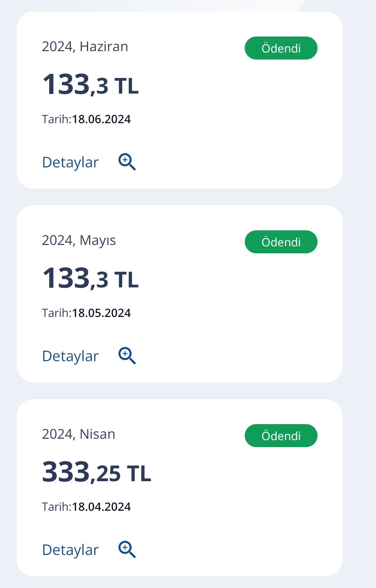Viewport: 376px width, 588px height.
Task: Tap the Ödendi badge on Mayıs bill
Action: click(x=281, y=242)
